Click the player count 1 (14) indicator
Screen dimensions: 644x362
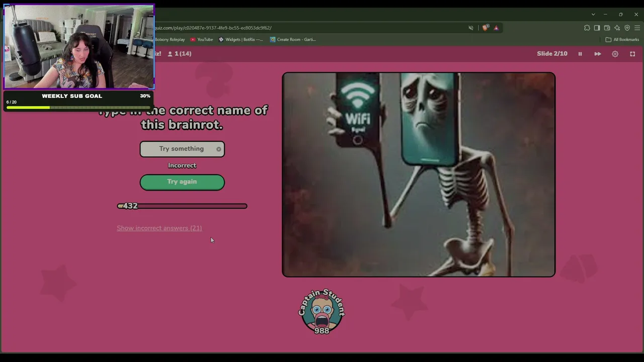click(x=179, y=54)
